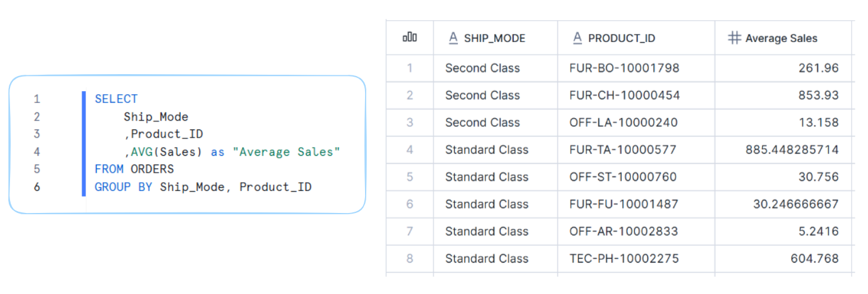Click the FROM ORDERS line in editor
Viewport: 868px width, 294px height.
[x=134, y=169]
